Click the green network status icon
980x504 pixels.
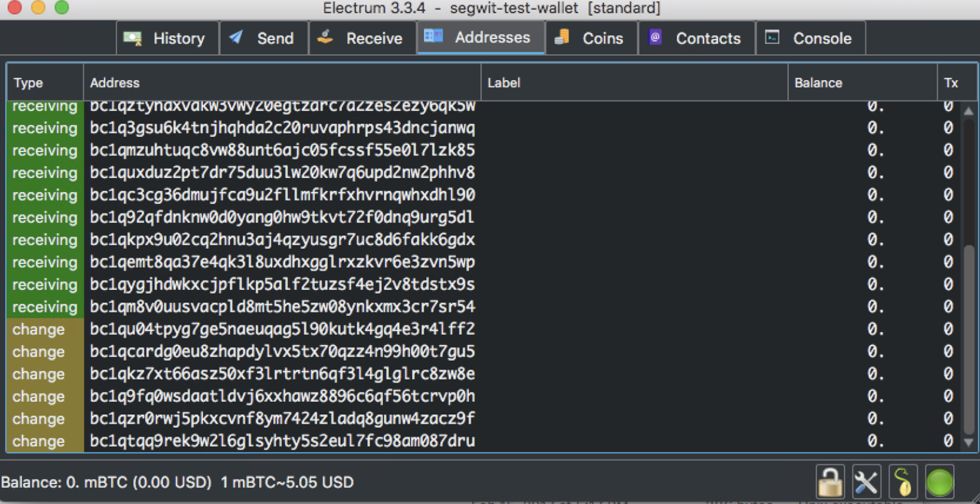click(x=939, y=482)
